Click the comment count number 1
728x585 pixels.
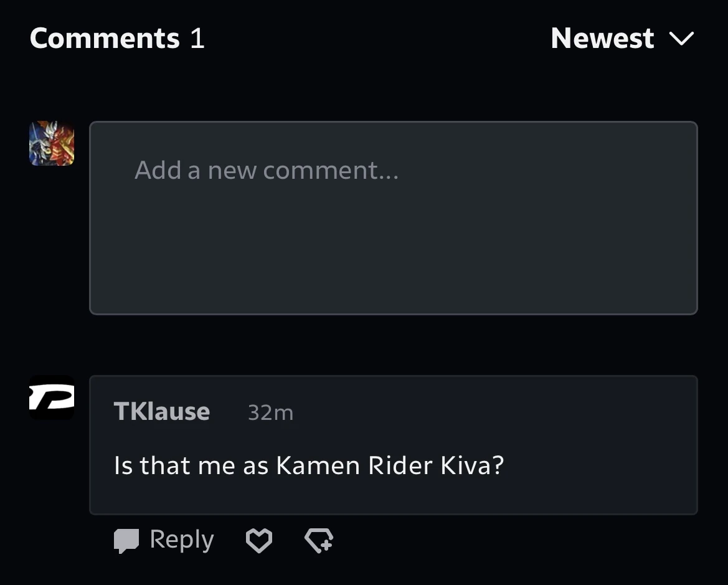pyautogui.click(x=197, y=39)
